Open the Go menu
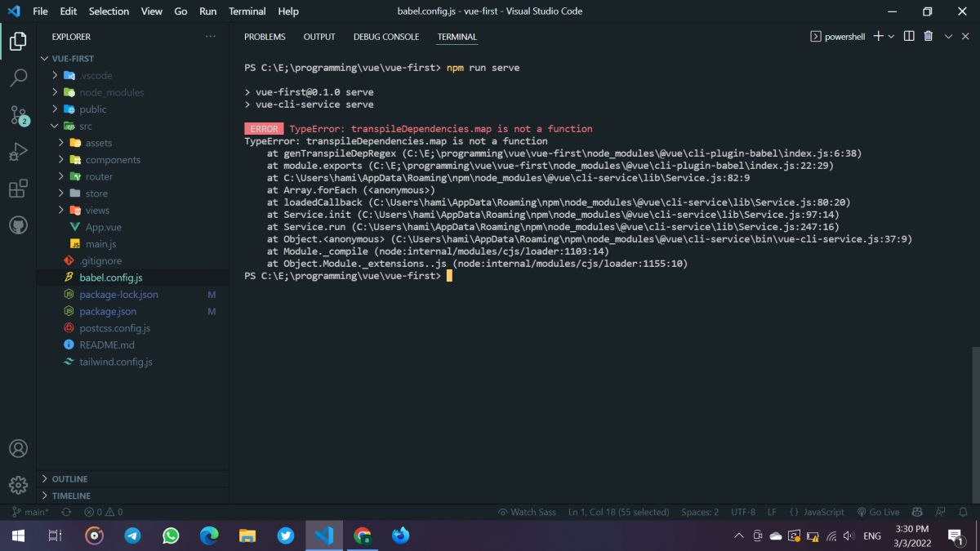 click(180, 11)
